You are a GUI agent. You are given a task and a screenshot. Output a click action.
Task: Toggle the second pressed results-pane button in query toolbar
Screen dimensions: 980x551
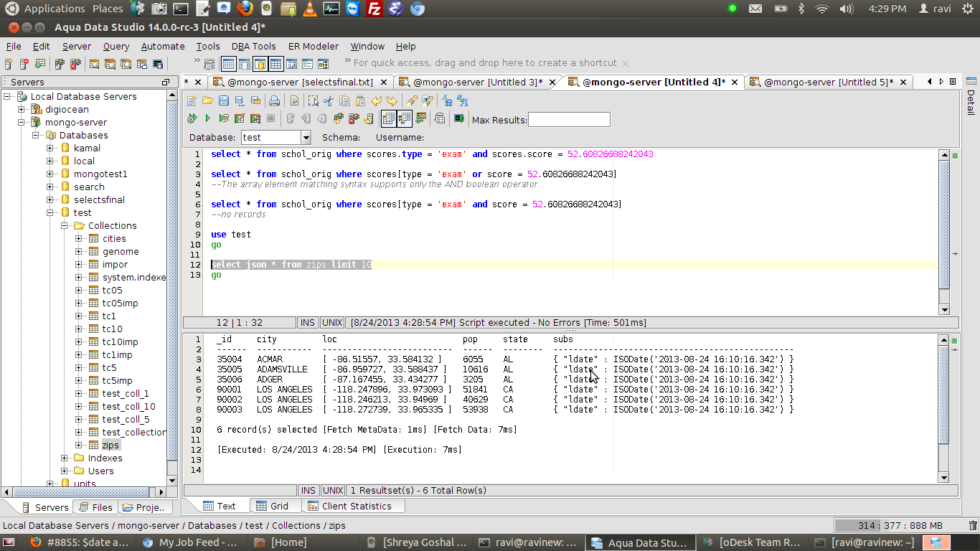[405, 118]
